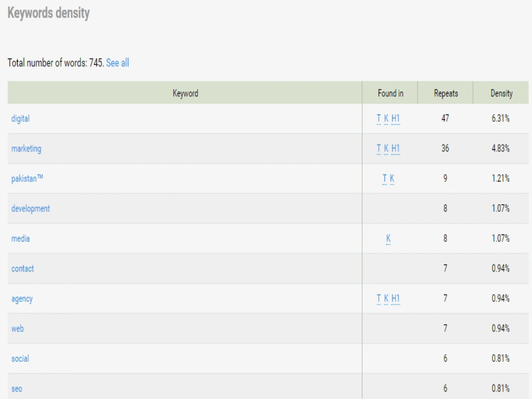Viewport: 532px width, 399px height.
Task: Click density 0.81% in seo row
Action: [x=501, y=388]
